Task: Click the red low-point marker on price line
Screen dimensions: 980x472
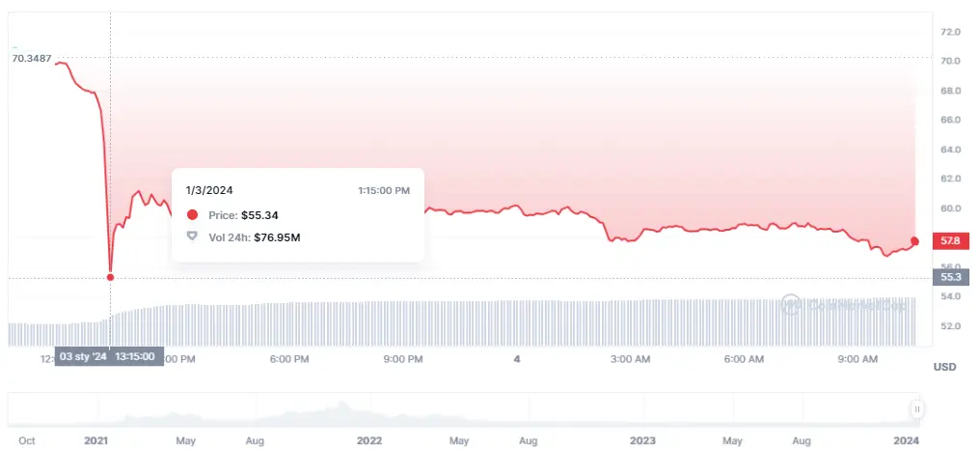Action: tap(110, 277)
